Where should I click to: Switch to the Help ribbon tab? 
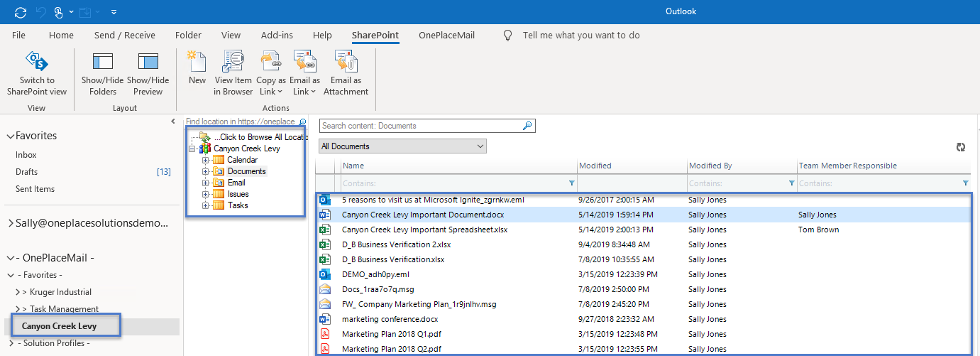(322, 36)
